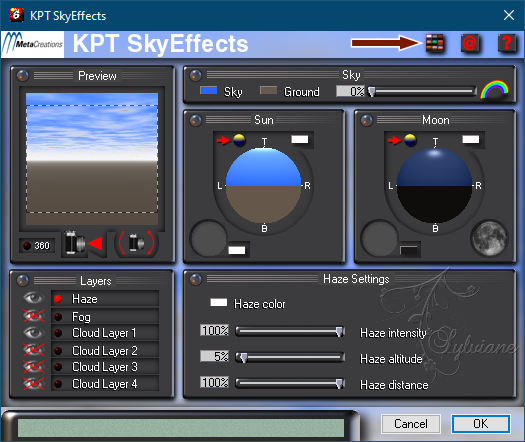Open the presets library grid icon
Screen dimensions: 525x442
[x=435, y=44]
